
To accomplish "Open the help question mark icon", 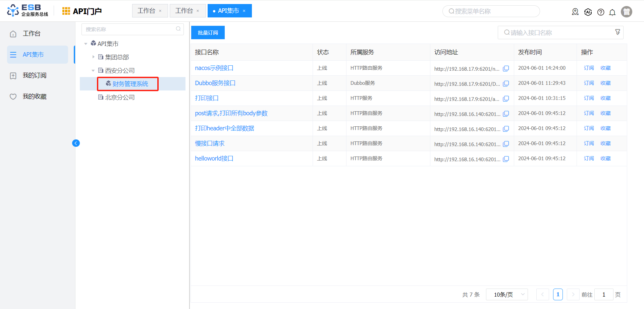I will coord(601,12).
